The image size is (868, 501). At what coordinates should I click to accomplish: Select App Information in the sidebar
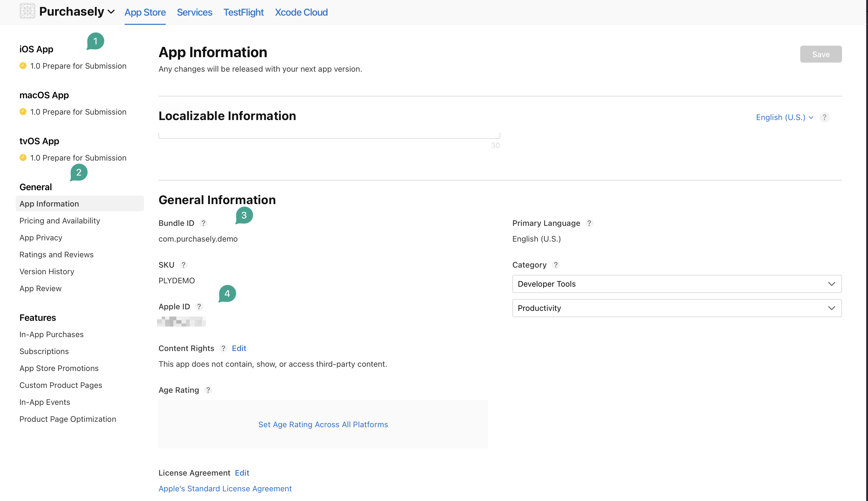(80, 204)
